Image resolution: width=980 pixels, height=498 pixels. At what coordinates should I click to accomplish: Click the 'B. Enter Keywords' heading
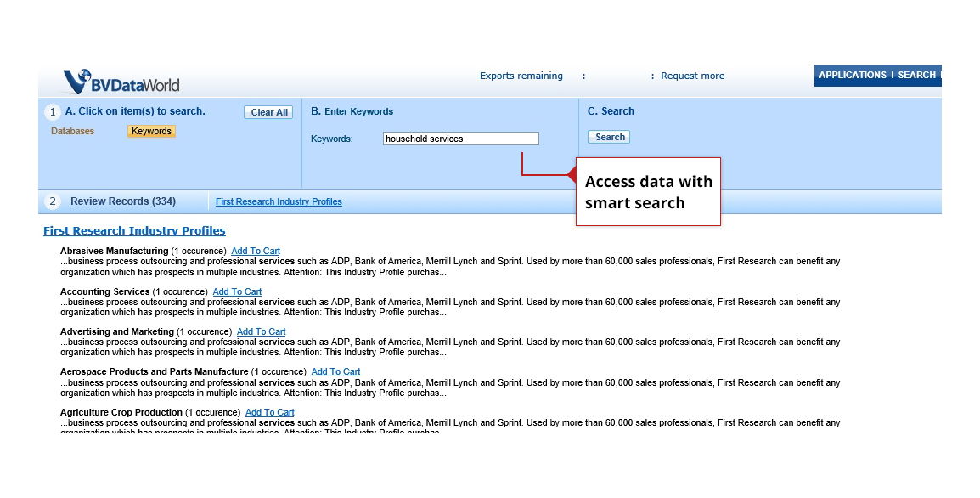click(x=352, y=111)
